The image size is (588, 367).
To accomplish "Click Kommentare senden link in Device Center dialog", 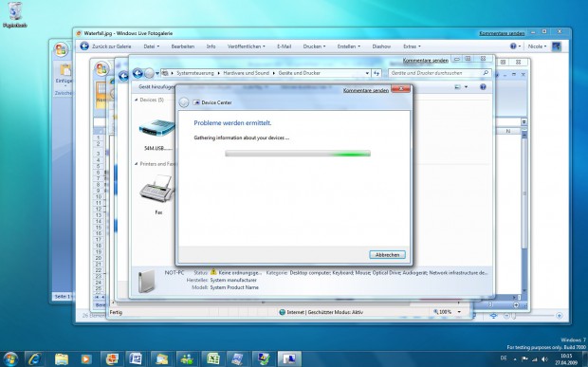I will click(366, 90).
